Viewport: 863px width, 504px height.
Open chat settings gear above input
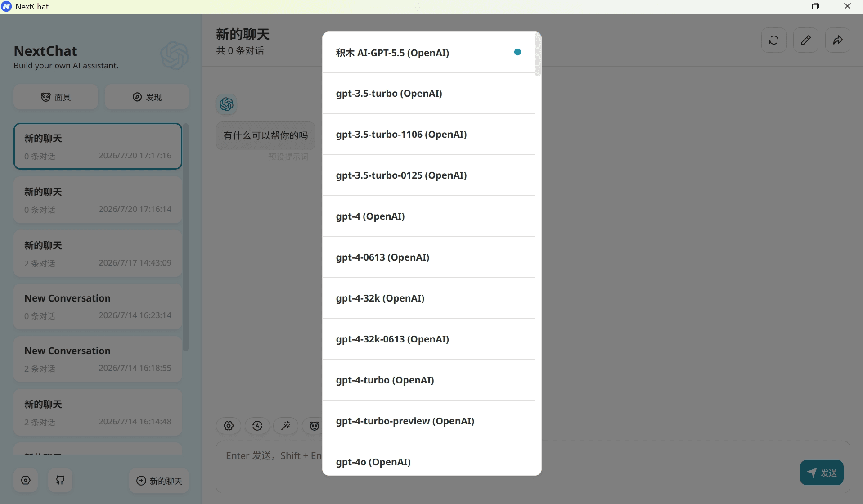click(229, 426)
